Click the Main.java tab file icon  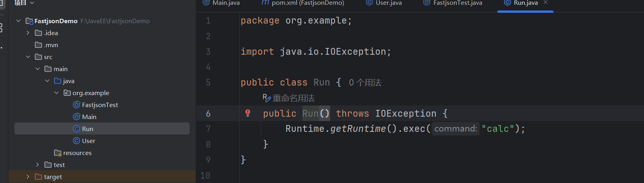point(206,2)
